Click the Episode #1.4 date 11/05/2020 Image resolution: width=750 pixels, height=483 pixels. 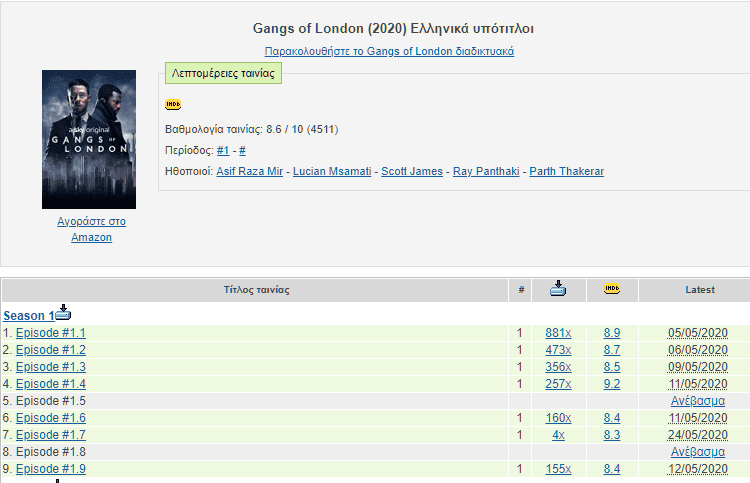698,384
